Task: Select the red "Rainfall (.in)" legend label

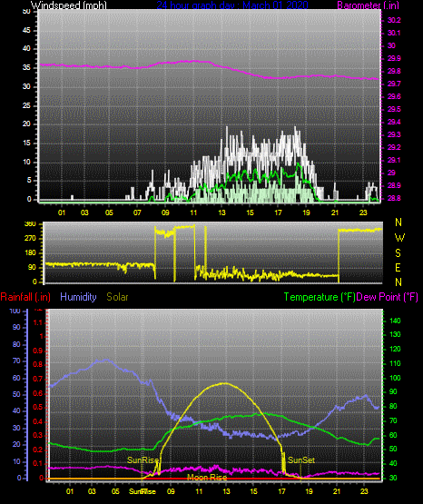Action: pos(25,297)
